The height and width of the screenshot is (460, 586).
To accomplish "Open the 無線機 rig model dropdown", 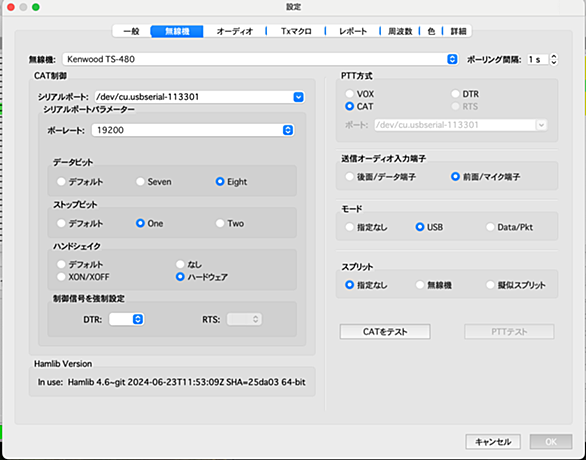I will tap(260, 59).
